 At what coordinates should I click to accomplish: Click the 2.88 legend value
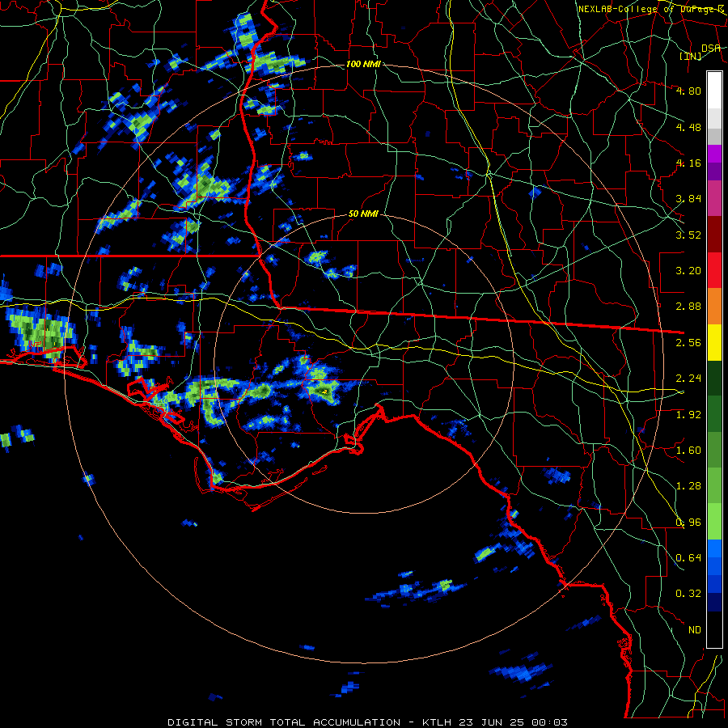click(x=688, y=307)
